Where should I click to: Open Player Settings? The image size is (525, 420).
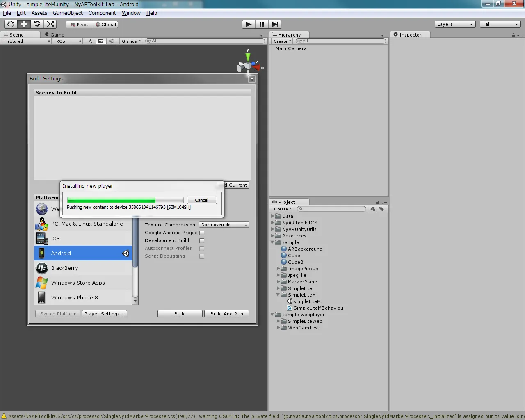tap(105, 314)
